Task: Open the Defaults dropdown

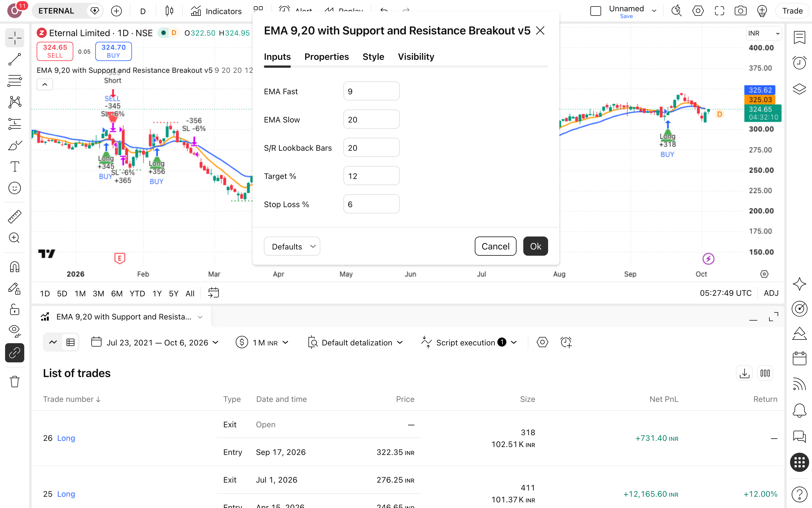Action: click(292, 246)
